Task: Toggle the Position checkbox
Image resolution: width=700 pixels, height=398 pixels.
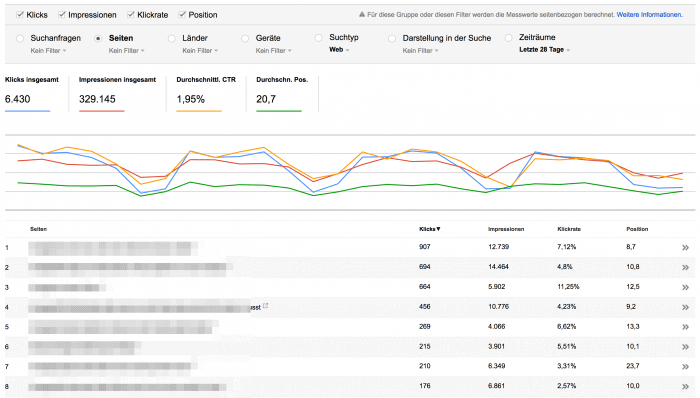Action: [182, 15]
